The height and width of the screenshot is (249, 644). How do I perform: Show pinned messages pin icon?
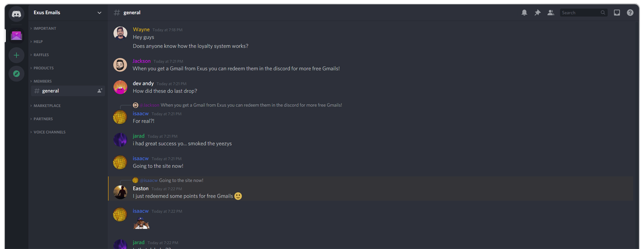point(538,13)
